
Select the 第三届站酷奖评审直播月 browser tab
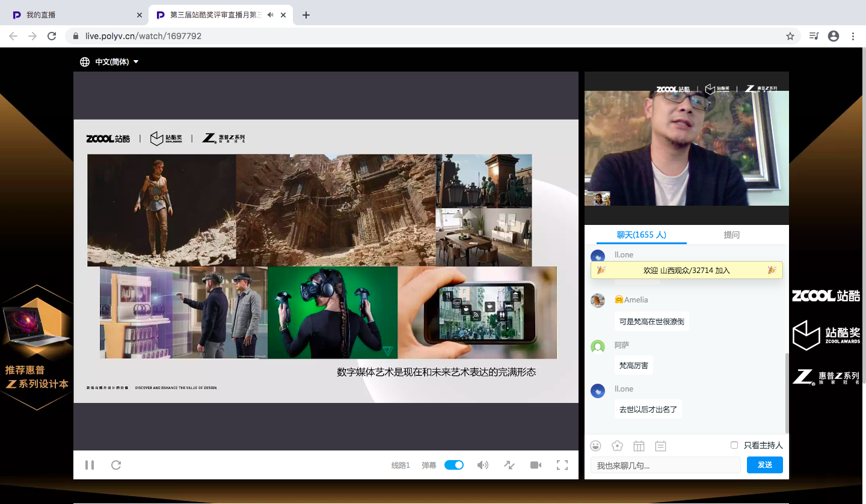(x=222, y=15)
